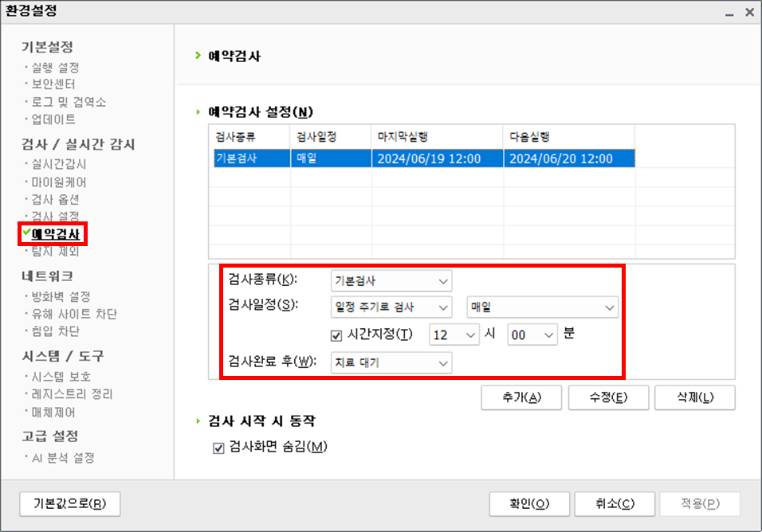Viewport: 762px width, 532px height.
Task: Open minute dropdown showing 00
Action: 532,335
